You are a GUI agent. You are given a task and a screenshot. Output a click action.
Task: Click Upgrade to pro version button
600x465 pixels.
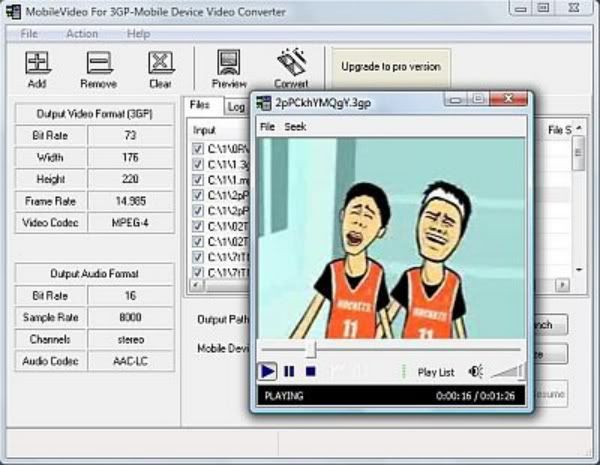pos(391,67)
